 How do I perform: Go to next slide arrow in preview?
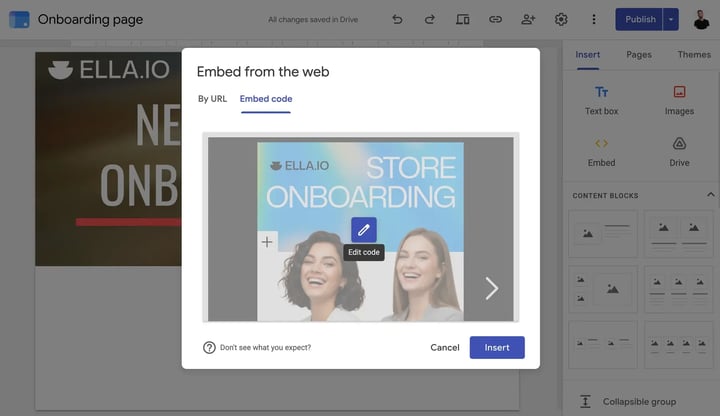pyautogui.click(x=491, y=288)
